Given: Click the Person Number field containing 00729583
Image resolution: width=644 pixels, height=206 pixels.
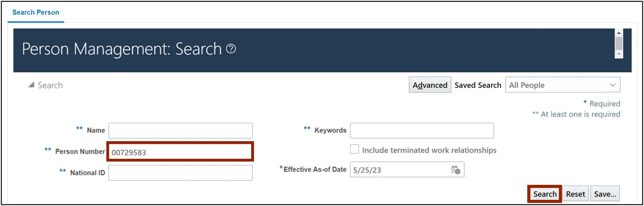Looking at the screenshot, I should click(180, 152).
